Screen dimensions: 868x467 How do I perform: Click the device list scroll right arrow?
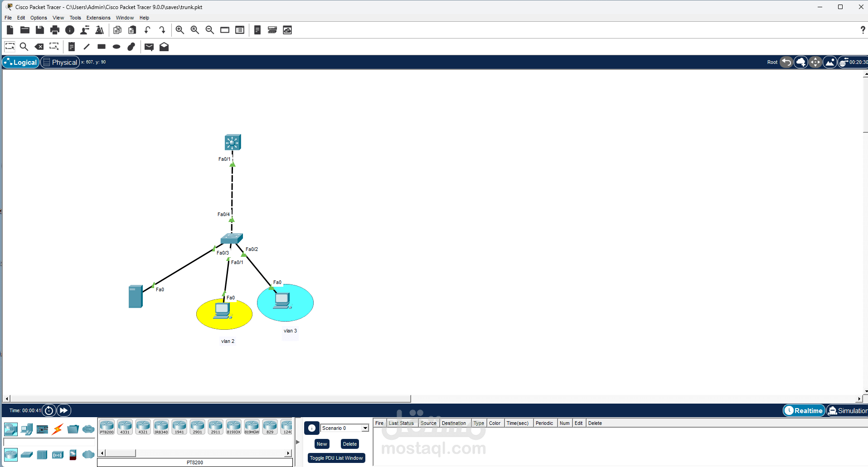coord(288,453)
